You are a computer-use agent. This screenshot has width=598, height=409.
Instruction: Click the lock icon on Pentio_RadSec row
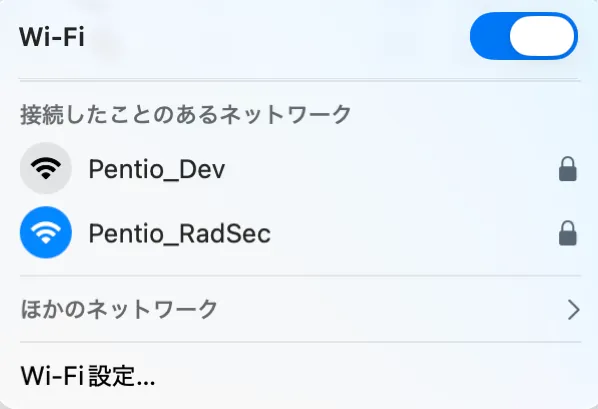coord(567,233)
